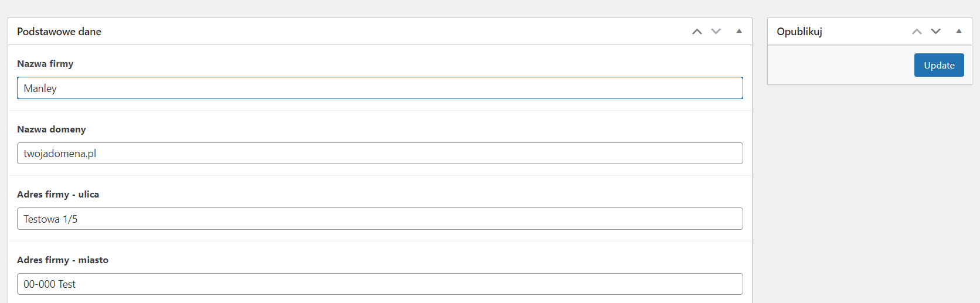
Task: Click into the Nazwa domeny field
Action: click(x=380, y=154)
